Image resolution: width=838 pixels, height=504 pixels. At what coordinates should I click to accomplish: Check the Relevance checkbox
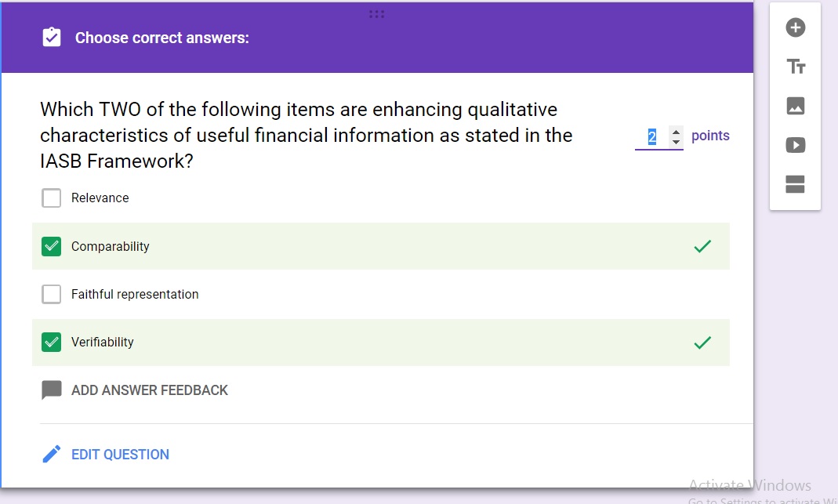(x=52, y=198)
